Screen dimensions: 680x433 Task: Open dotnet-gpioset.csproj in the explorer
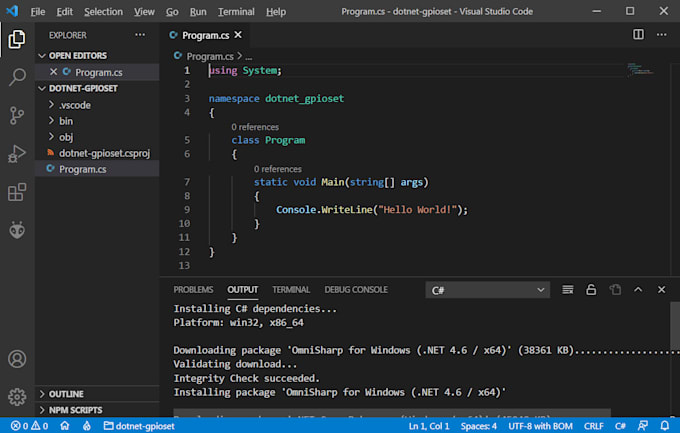(102, 153)
